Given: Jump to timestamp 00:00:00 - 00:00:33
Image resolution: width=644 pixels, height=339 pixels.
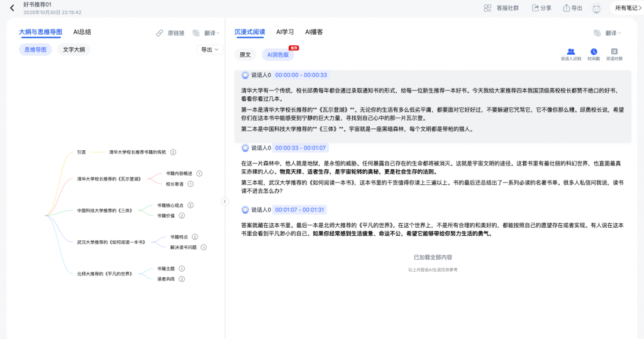Looking at the screenshot, I should pos(301,75).
